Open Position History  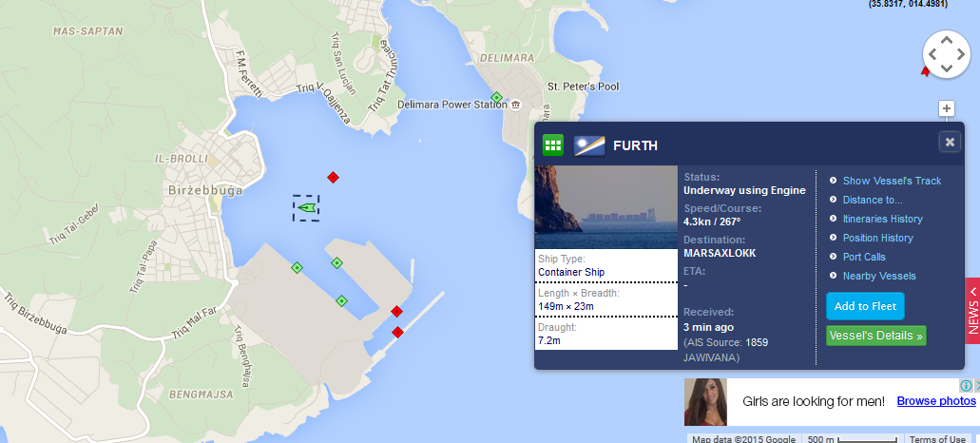tap(877, 238)
